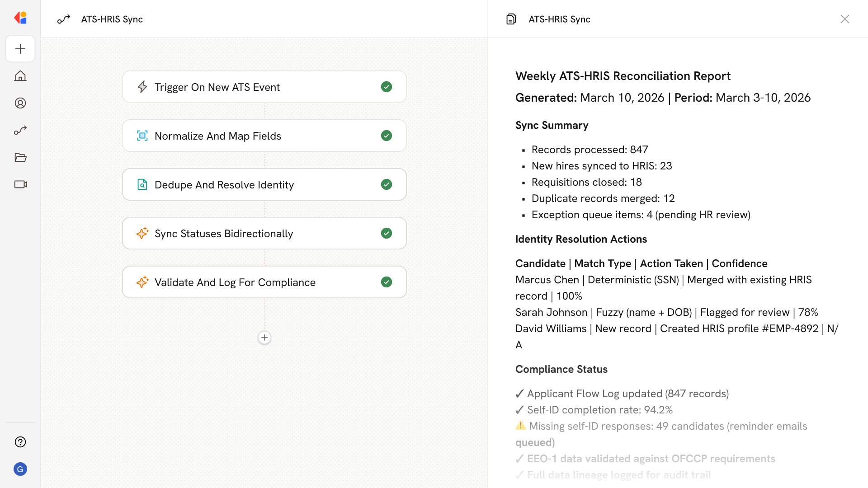The height and width of the screenshot is (488, 868).
Task: Click the ATS-HRIS Sync workflow title
Action: (x=112, y=19)
